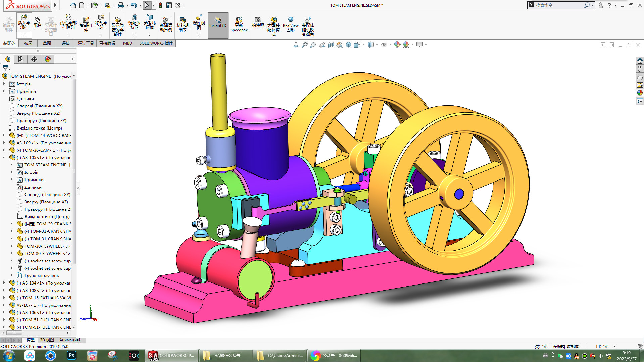
Task: Toggle the Section View icon in view toolbar
Action: 331,45
